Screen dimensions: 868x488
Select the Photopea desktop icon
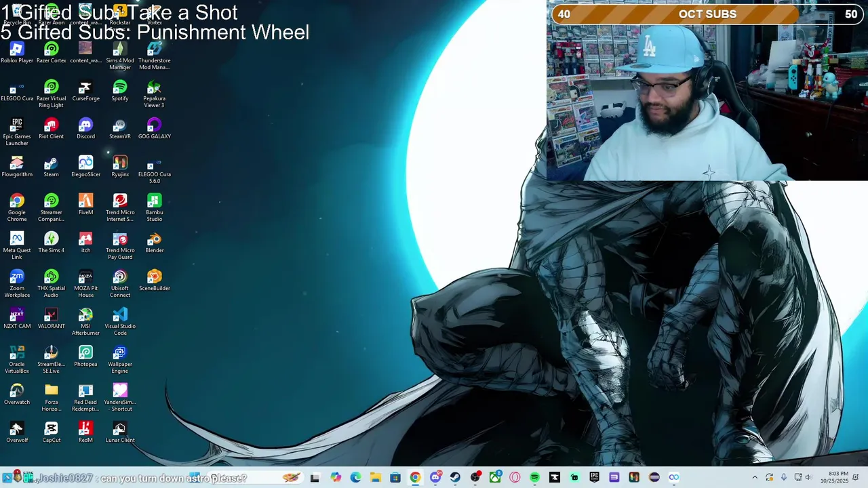point(85,357)
